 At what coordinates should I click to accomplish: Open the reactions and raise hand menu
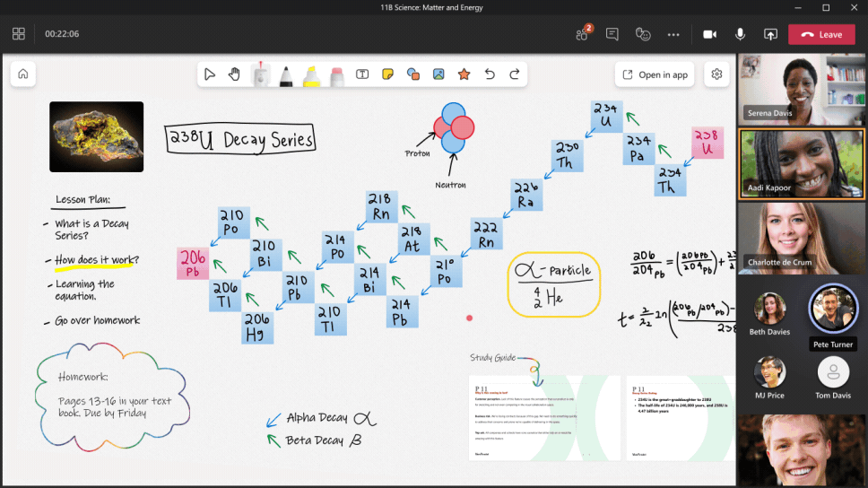point(643,34)
